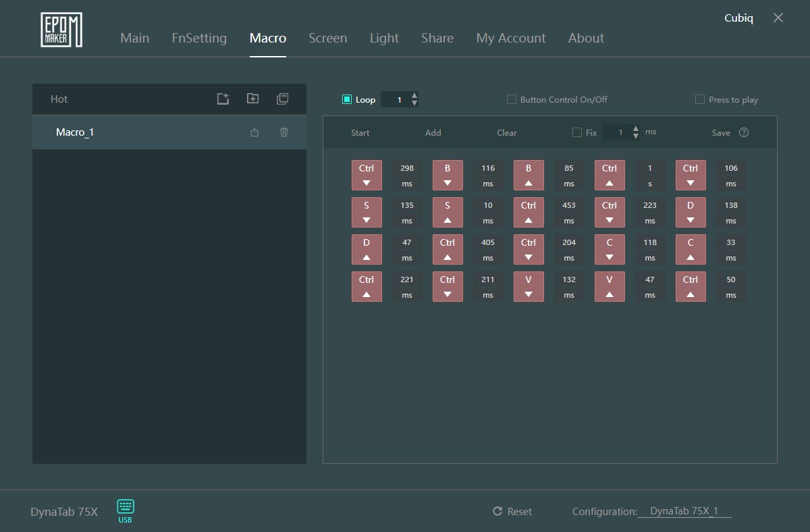Select the Ctrl key-down block before 298 ms
The width and height of the screenshot is (810, 532).
click(367, 175)
